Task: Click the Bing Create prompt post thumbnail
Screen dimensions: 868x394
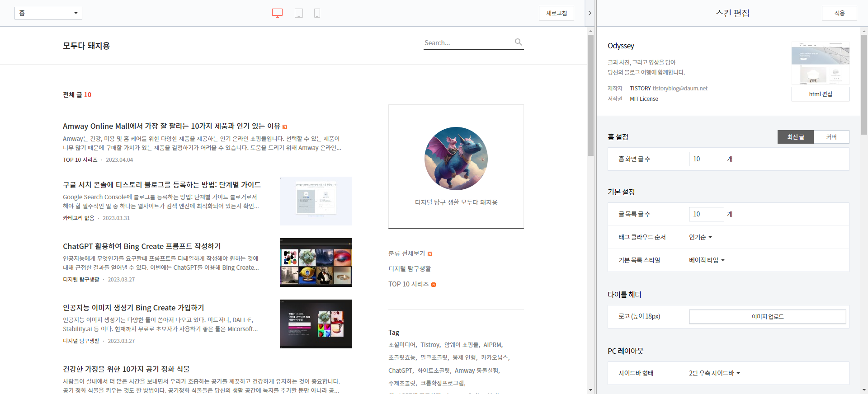Action: click(316, 263)
